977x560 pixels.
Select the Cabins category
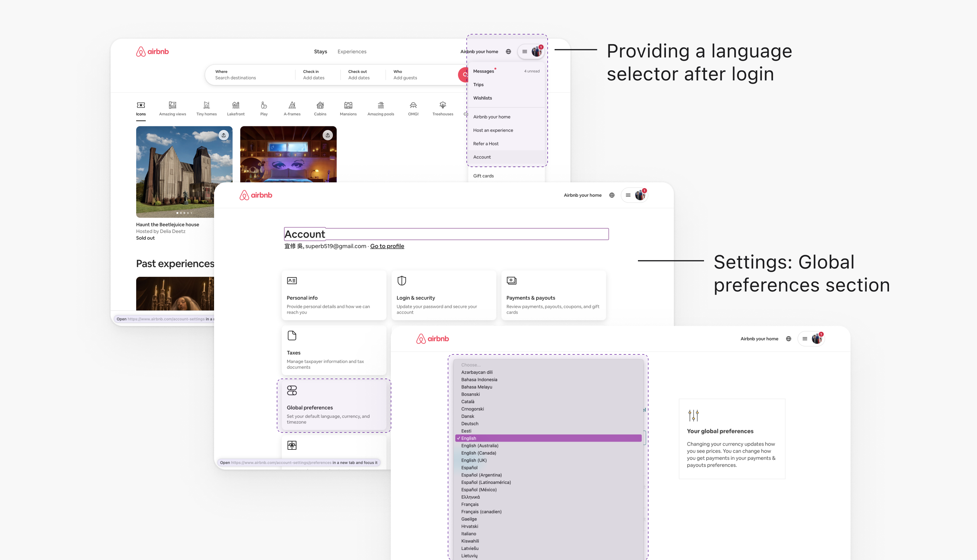tap(320, 109)
